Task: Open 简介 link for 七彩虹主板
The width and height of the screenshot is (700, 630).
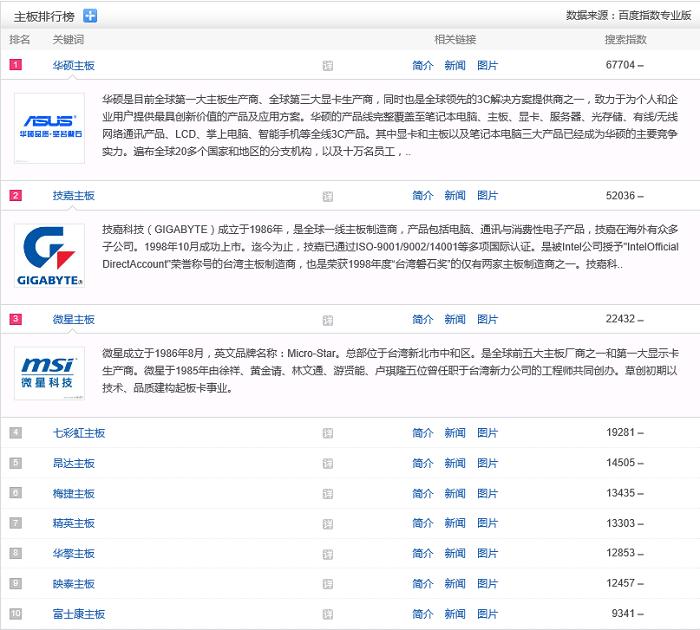Action: (423, 433)
